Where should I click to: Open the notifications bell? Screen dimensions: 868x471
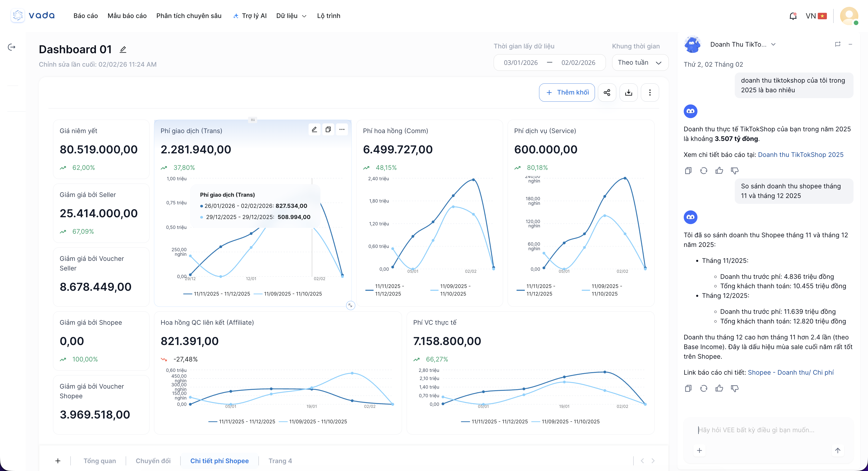point(793,16)
